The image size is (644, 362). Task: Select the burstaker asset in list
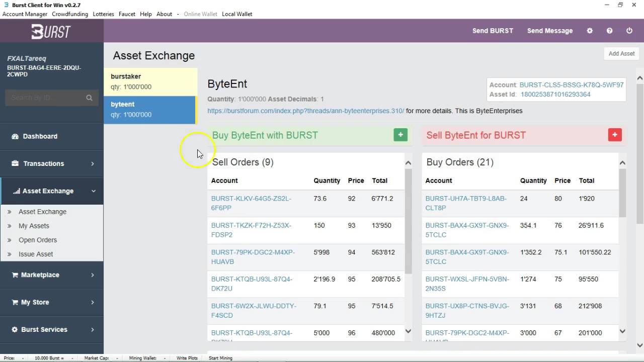(150, 81)
